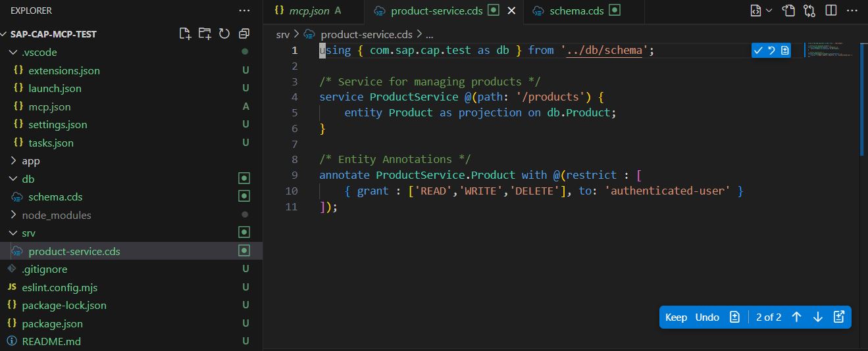This screenshot has width=868, height=351.
Task: Create a new file in the explorer
Action: pos(186,34)
